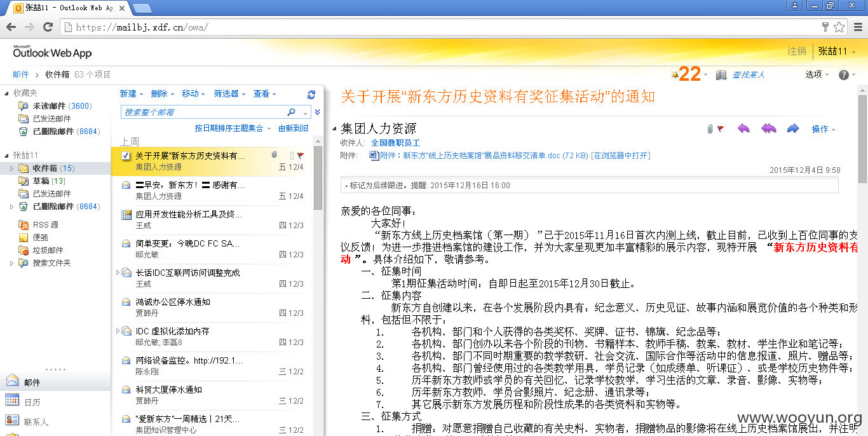Image resolution: width=868 pixels, height=436 pixels.
Task: Click the meeting icon of 应用开发性能分析工具 message
Action: point(126,215)
